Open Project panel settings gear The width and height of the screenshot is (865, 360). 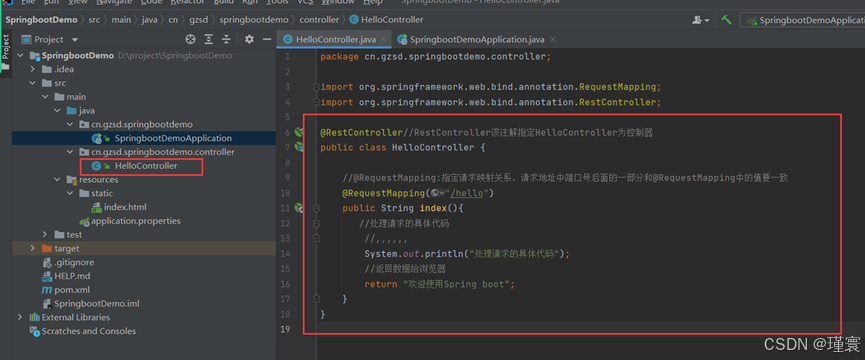click(249, 39)
